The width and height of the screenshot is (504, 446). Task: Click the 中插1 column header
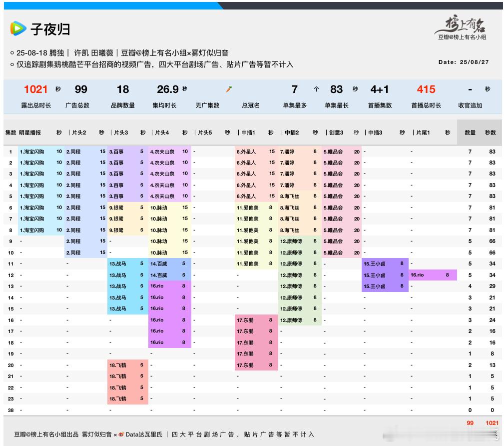pyautogui.click(x=248, y=132)
